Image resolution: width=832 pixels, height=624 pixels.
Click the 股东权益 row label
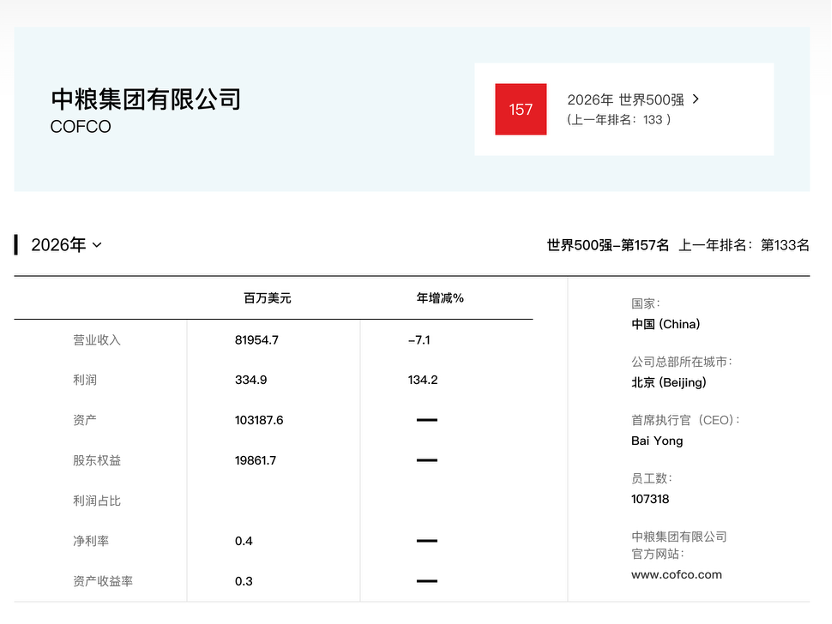pos(97,461)
